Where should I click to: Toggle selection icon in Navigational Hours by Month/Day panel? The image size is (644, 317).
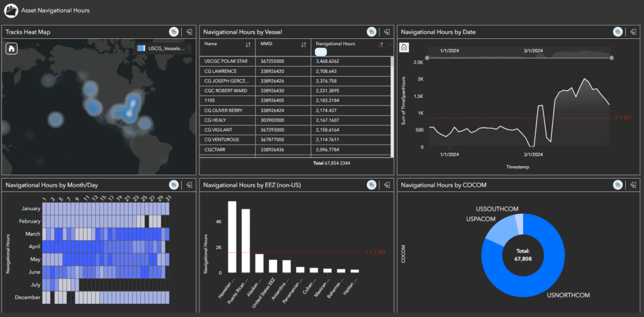point(174,185)
